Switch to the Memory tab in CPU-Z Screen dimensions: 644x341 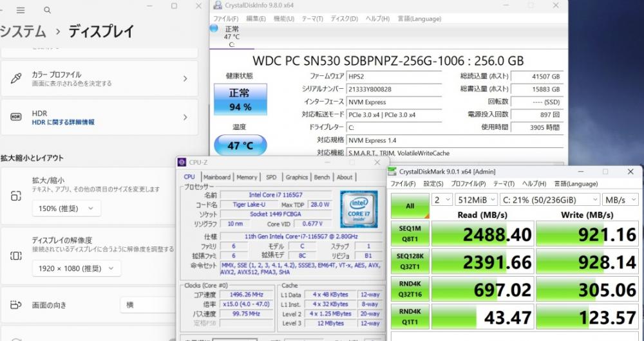[247, 178]
